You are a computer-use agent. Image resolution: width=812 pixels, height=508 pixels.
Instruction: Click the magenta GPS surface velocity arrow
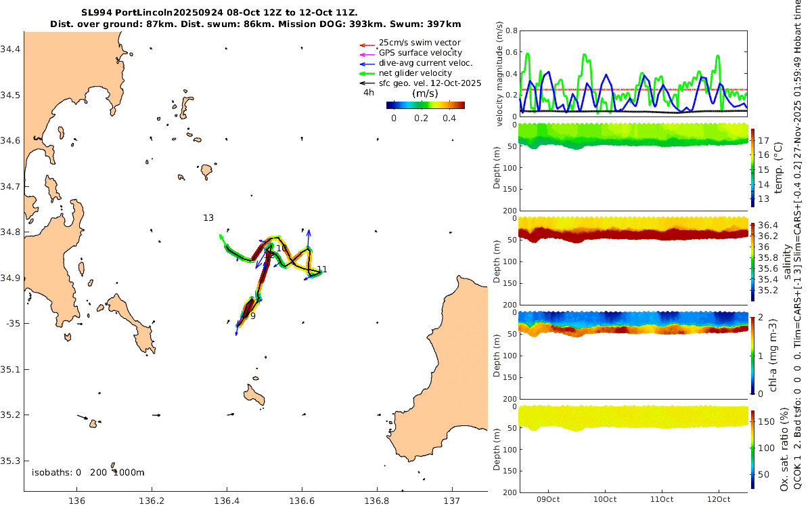pyautogui.click(x=367, y=53)
